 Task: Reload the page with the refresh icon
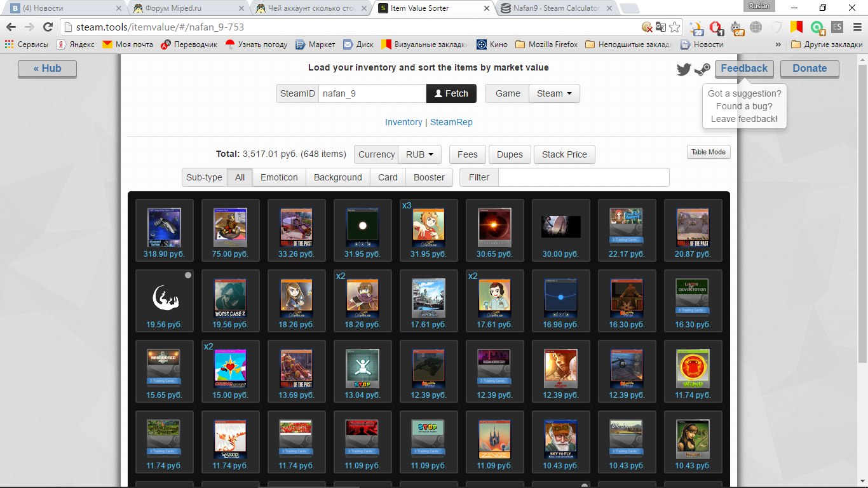pos(48,27)
